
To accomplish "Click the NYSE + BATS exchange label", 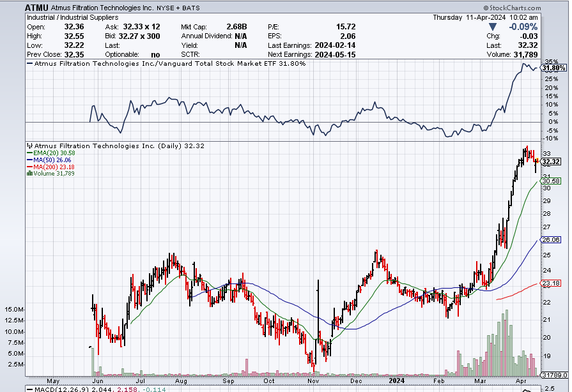I will coord(178,8).
